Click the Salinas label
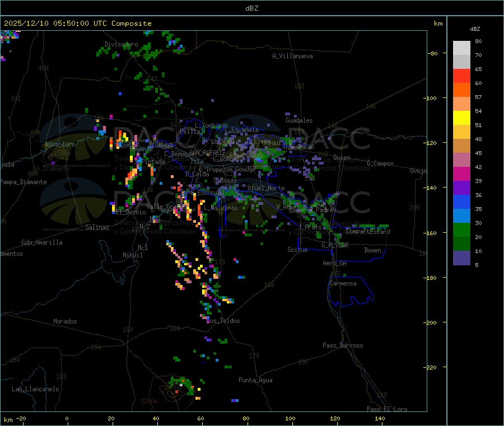 click(97, 227)
